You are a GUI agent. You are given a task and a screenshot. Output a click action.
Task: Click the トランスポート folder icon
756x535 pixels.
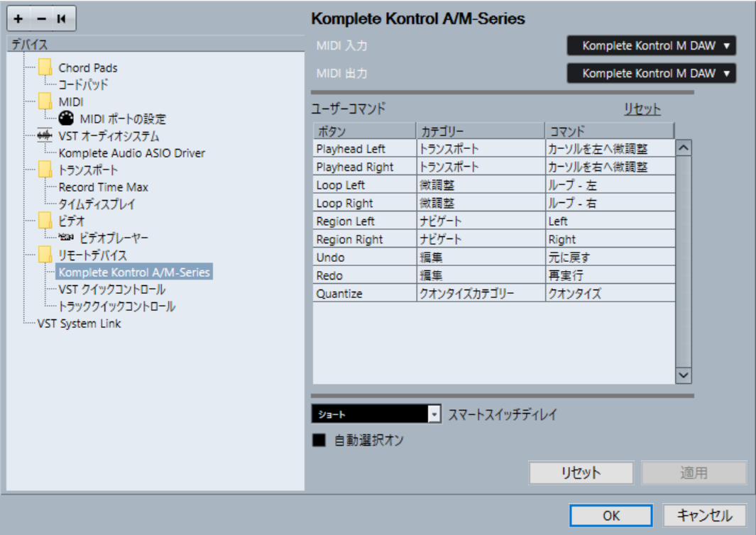[45, 170]
